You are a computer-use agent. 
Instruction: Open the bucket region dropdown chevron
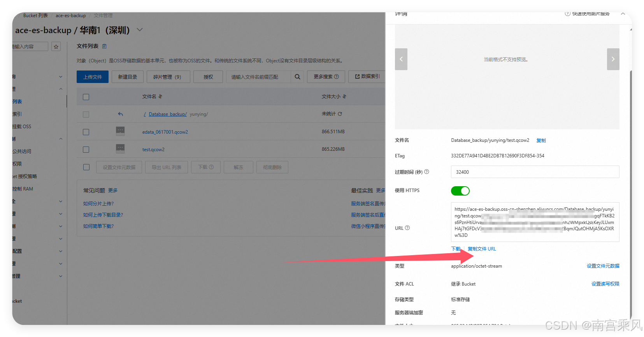140,30
